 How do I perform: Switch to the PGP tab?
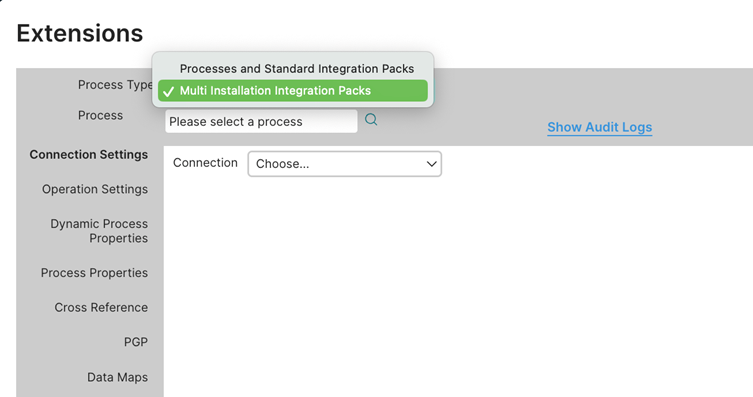136,342
